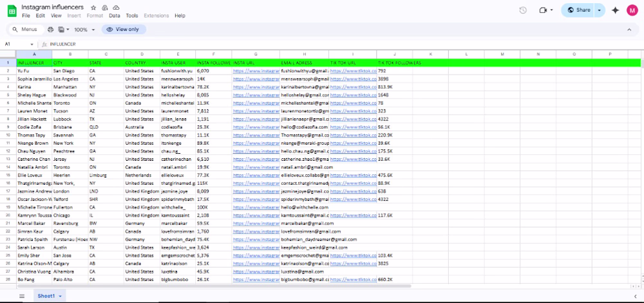Open the Data menu
This screenshot has width=644, height=303.
point(114,15)
